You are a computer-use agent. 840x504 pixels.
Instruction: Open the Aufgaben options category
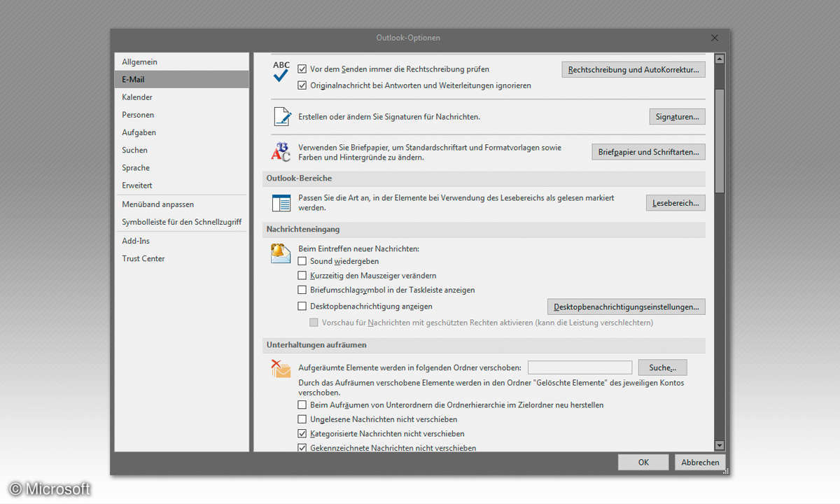[181, 132]
